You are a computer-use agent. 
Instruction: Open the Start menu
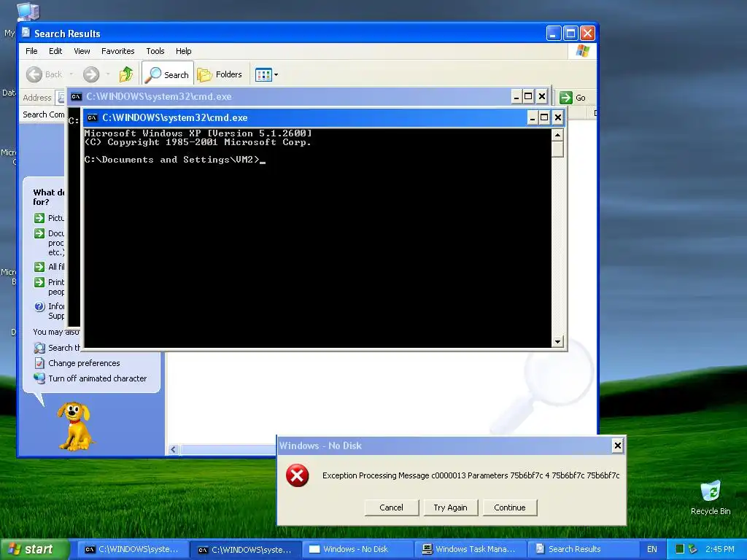34,549
